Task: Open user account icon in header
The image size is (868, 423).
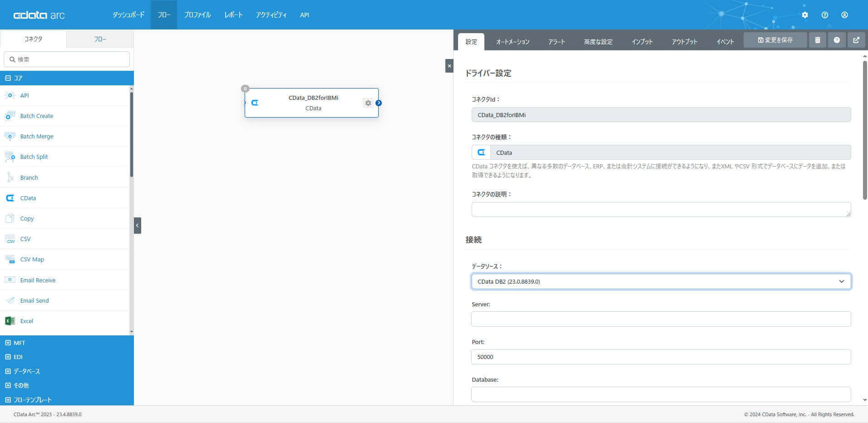Action: point(844,15)
